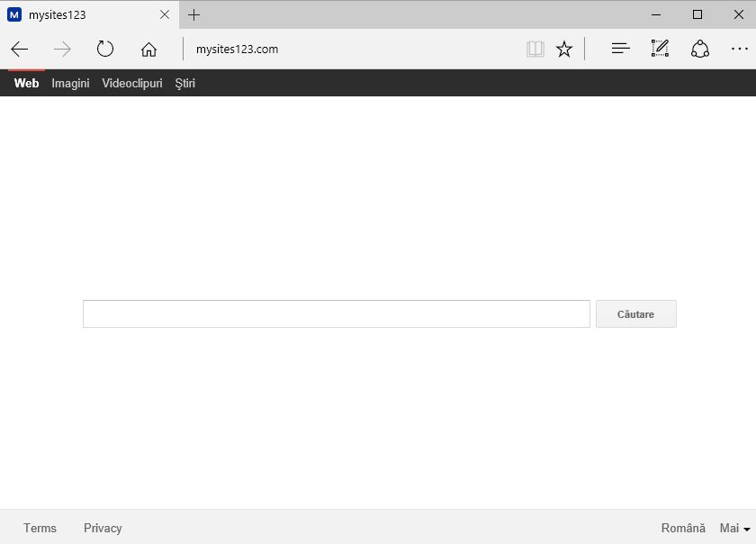Open Reading view in Edge
This screenshot has height=544, width=756.
click(535, 49)
